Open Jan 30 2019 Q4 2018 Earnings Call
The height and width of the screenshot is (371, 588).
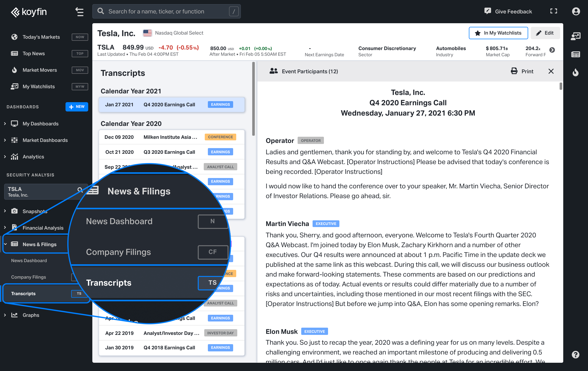coord(172,348)
